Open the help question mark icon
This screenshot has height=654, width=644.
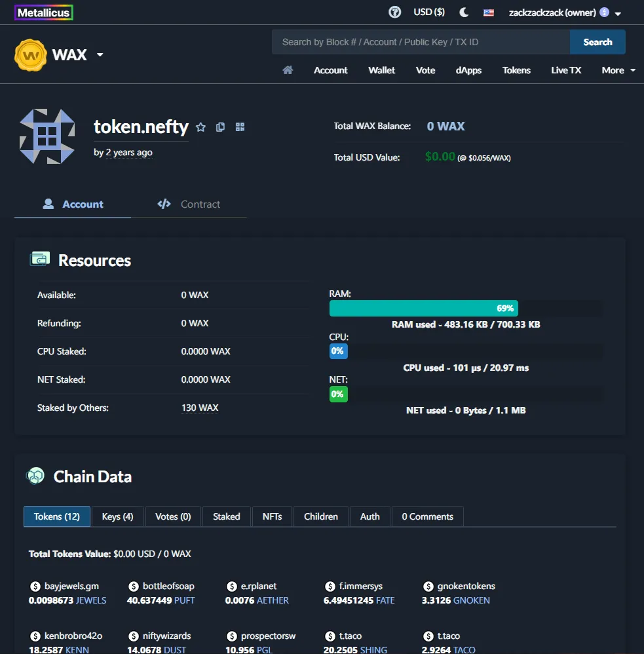point(394,12)
